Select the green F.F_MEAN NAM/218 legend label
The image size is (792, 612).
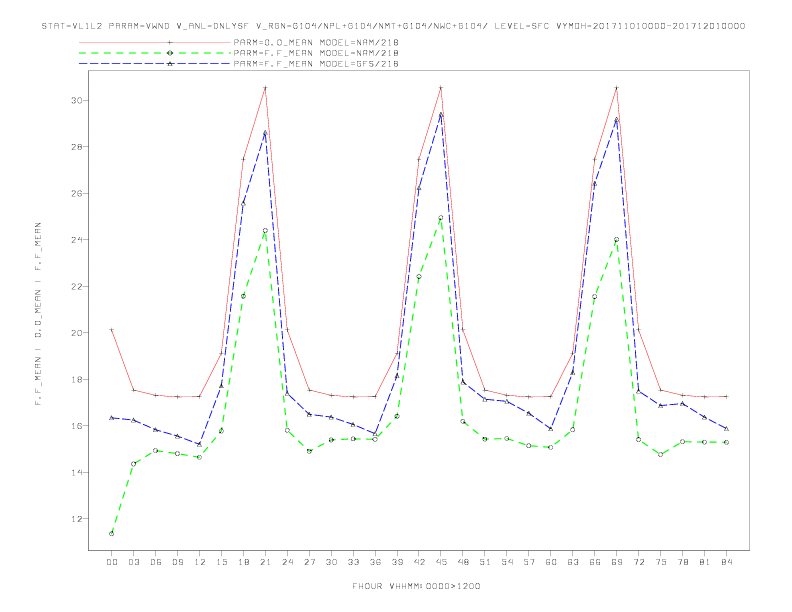click(316, 53)
